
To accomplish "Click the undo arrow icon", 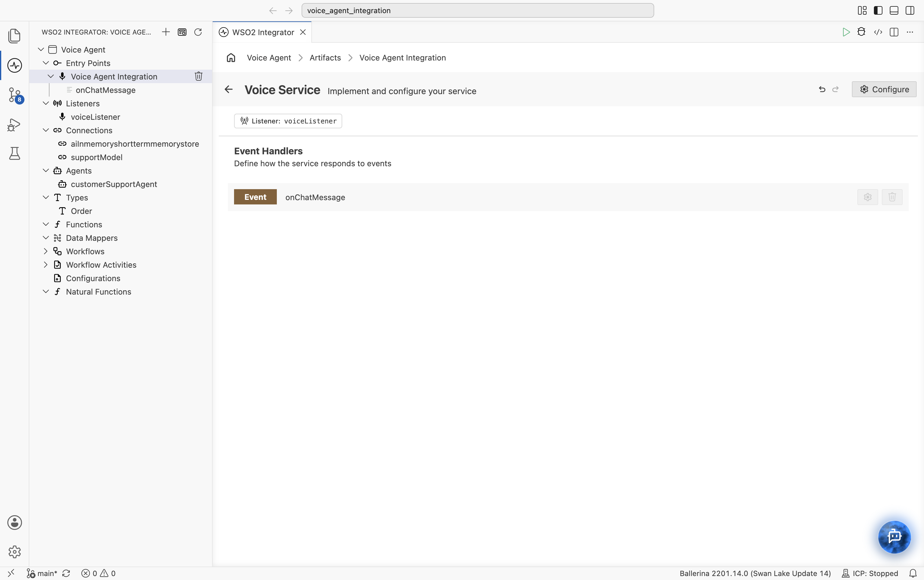I will [822, 89].
